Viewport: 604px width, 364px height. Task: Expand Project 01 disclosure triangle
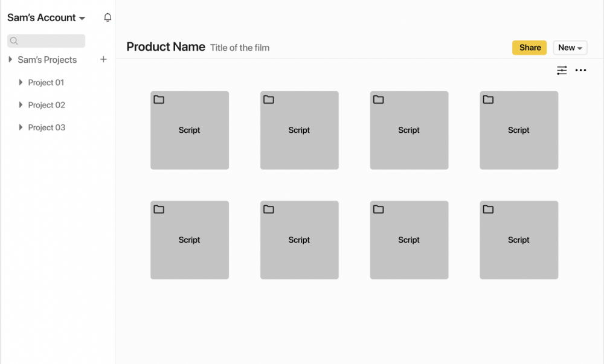point(21,82)
